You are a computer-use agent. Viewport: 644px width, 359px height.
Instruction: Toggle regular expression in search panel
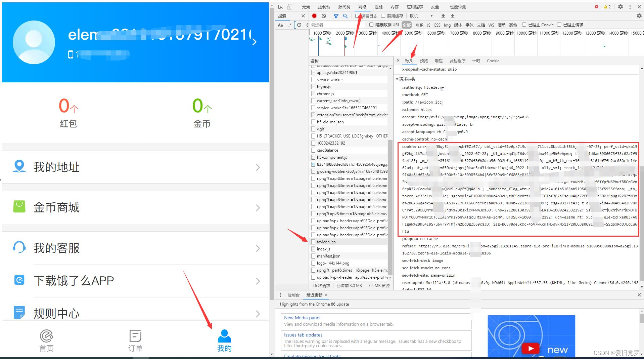coord(290,25)
